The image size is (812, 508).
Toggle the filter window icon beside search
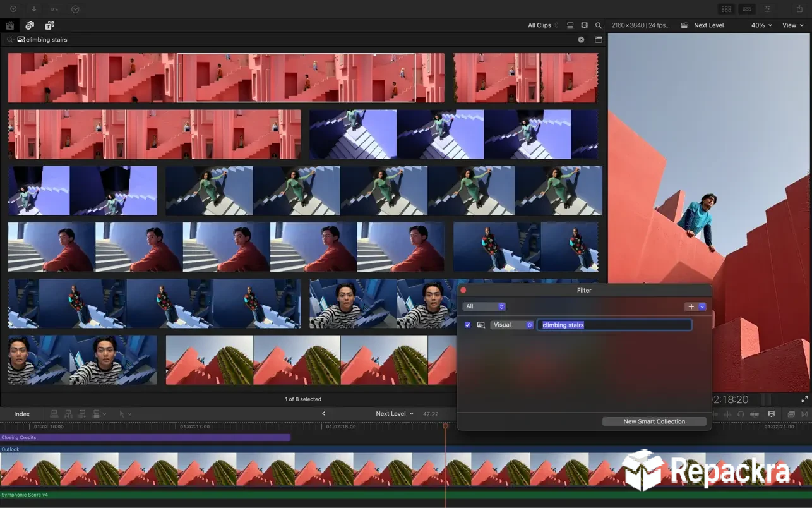coord(599,39)
